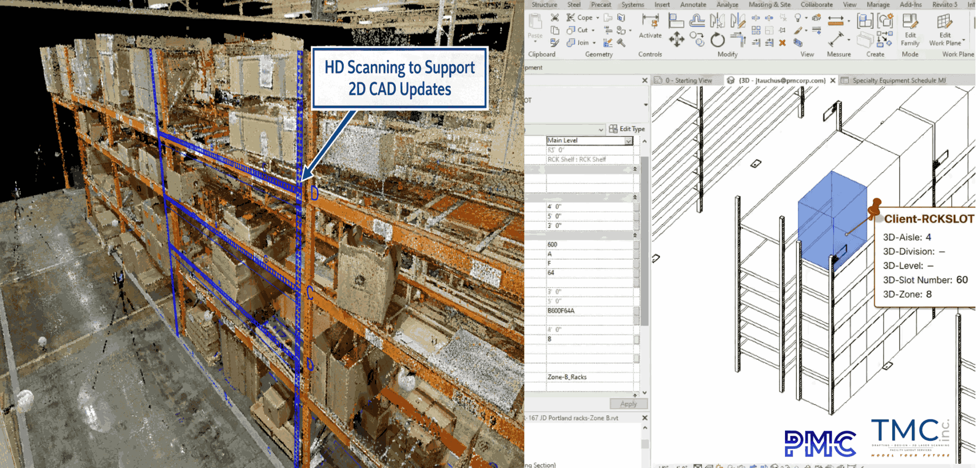This screenshot has width=980, height=468.
Task: Toggle the small box beside 4' 0"
Action: point(636,206)
